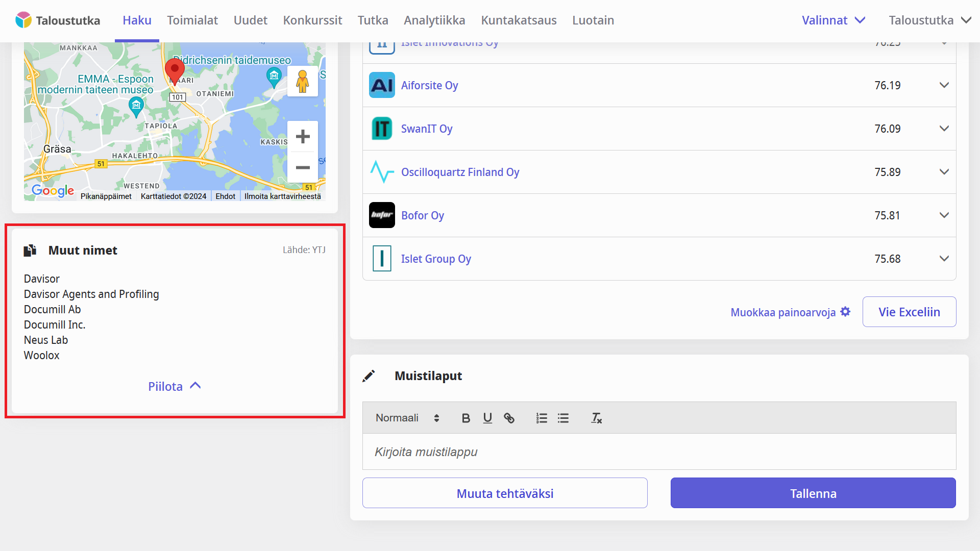980x551 pixels.
Task: Toggle underline formatting in note editor
Action: point(487,418)
